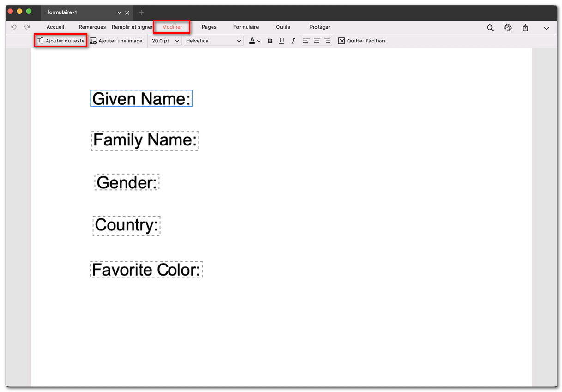Center align the text
The width and height of the screenshot is (562, 392).
317,41
